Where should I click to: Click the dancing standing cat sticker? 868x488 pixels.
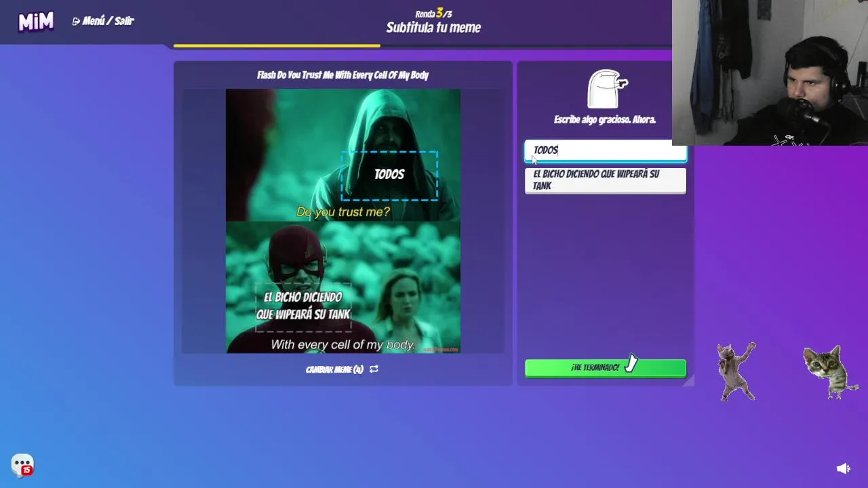click(x=737, y=371)
